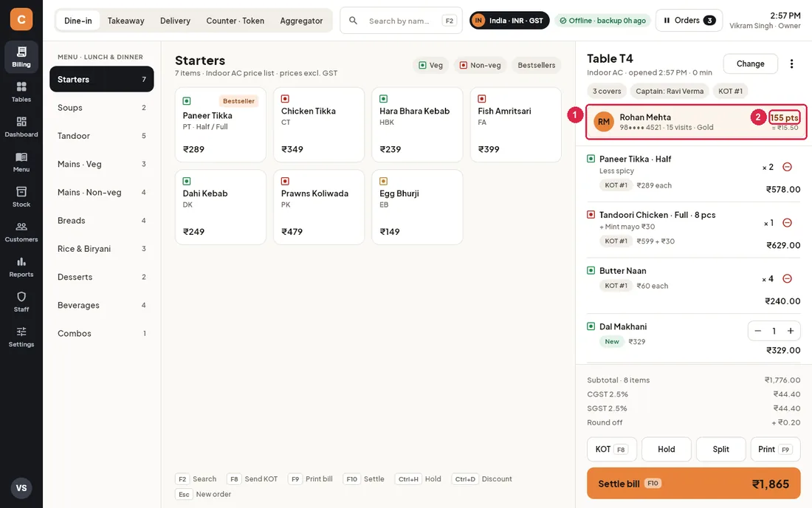Screen dimensions: 812x508
Task: Switch to the Aggregator tab
Action: click(301, 21)
